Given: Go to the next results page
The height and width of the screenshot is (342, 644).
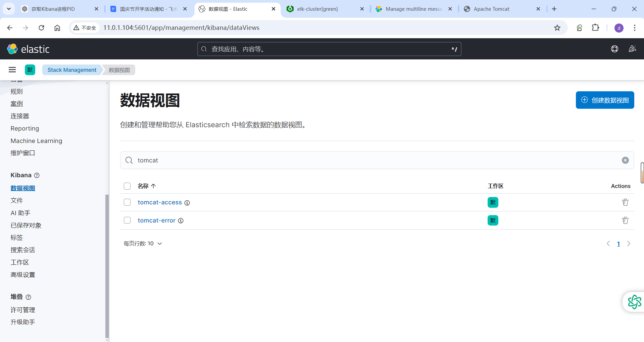Looking at the screenshot, I should coord(629,244).
